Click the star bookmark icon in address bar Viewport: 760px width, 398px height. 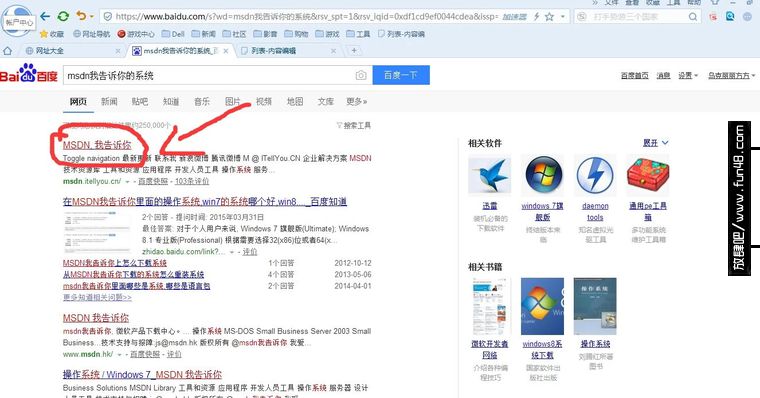[x=549, y=16]
